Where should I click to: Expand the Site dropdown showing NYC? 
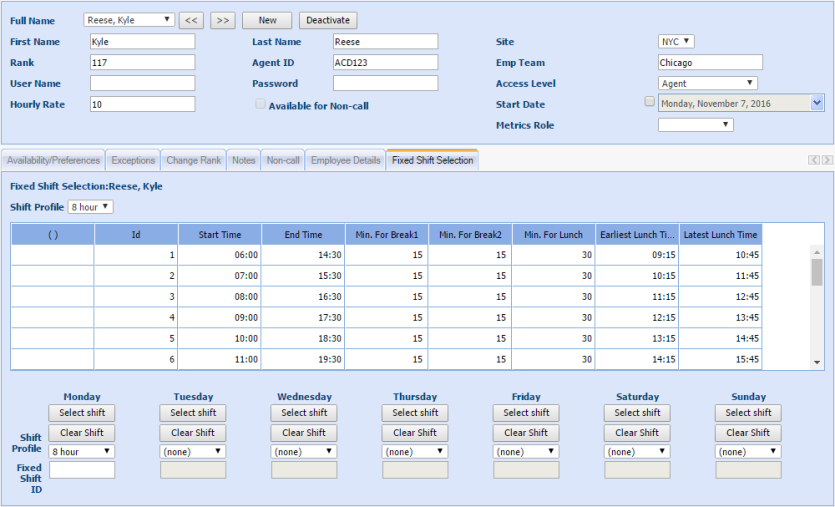tap(676, 42)
